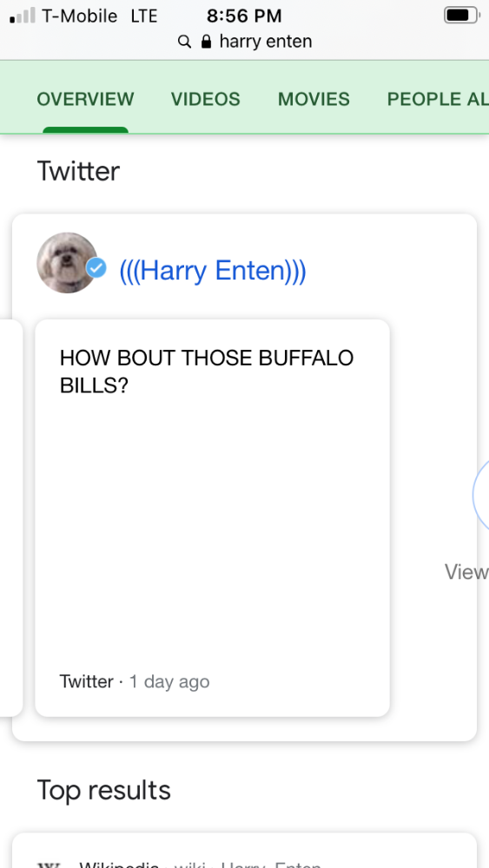Open the MOVIES tab
This screenshot has width=489, height=868.
(x=314, y=99)
